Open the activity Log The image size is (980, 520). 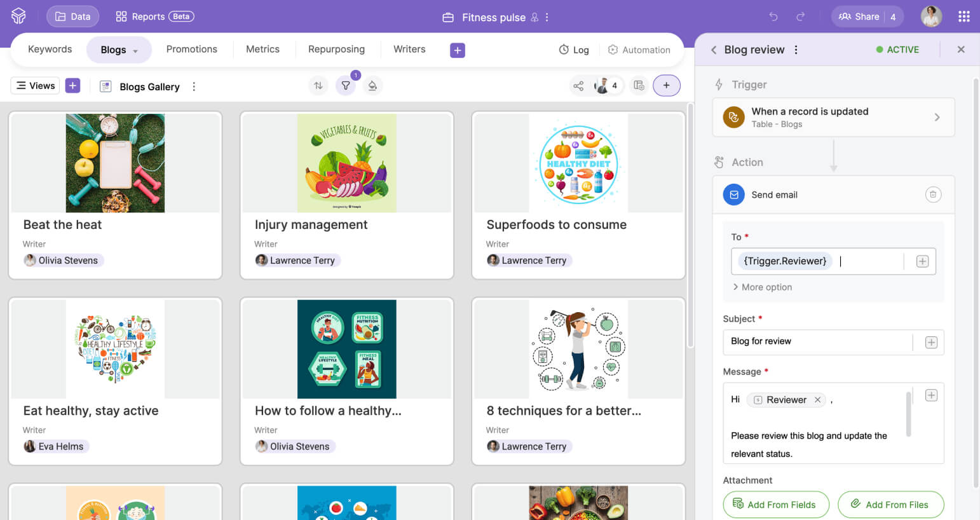[x=574, y=50]
